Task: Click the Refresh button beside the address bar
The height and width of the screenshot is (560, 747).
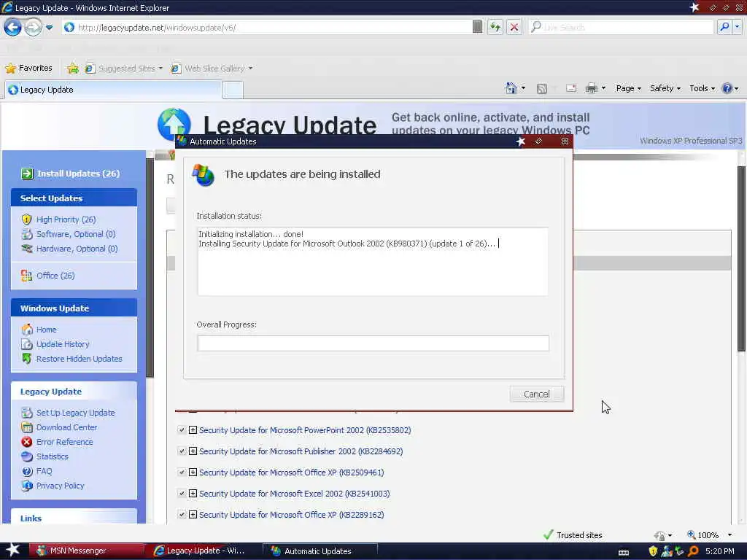Action: click(495, 27)
